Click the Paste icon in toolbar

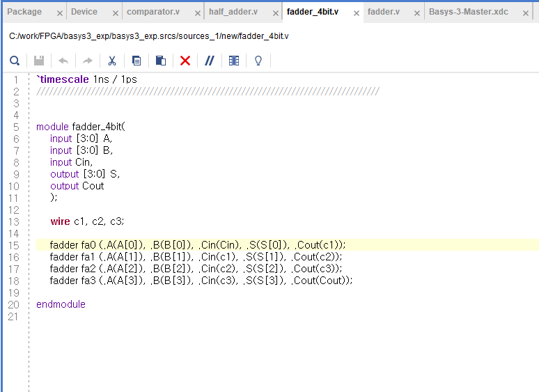(x=161, y=61)
